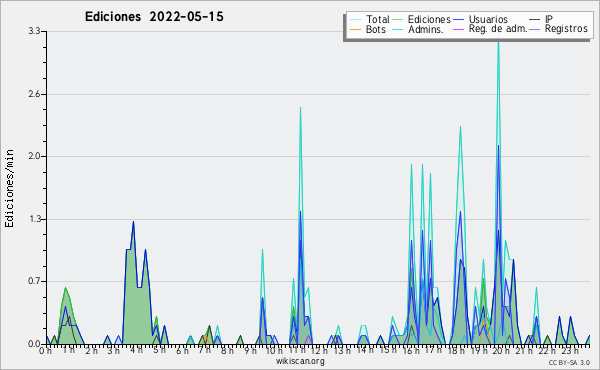
Task: Click the 20 h axis tick label
Action: pos(498,351)
